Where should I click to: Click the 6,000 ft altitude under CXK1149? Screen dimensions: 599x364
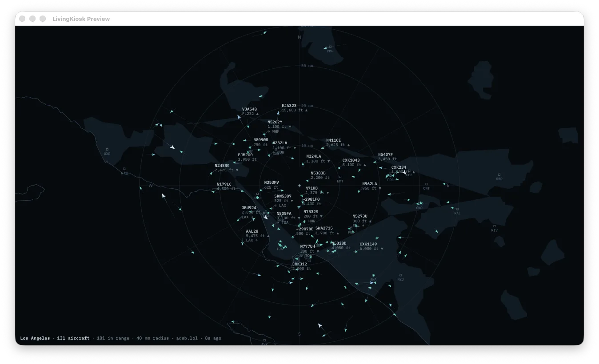click(x=369, y=249)
